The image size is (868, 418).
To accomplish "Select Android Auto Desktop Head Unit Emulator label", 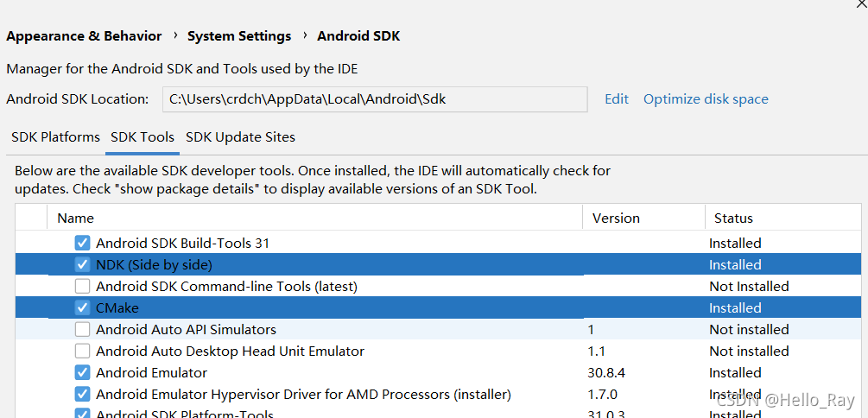I will click(231, 351).
